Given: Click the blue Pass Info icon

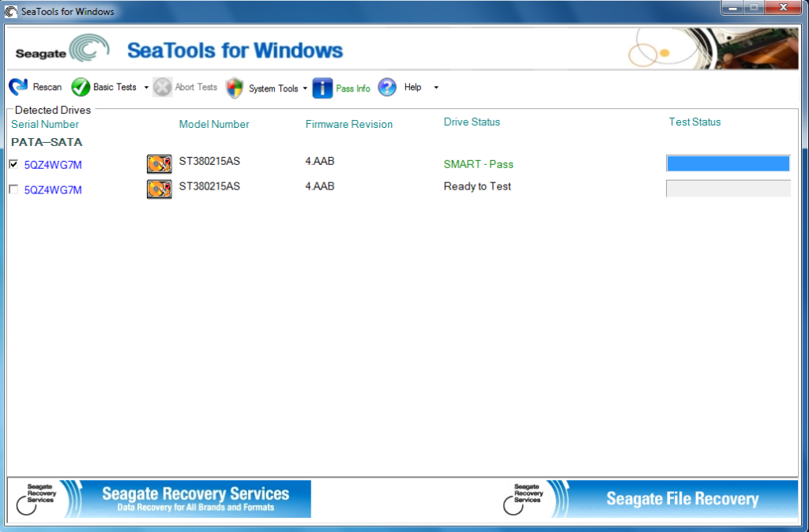Looking at the screenshot, I should click(322, 88).
